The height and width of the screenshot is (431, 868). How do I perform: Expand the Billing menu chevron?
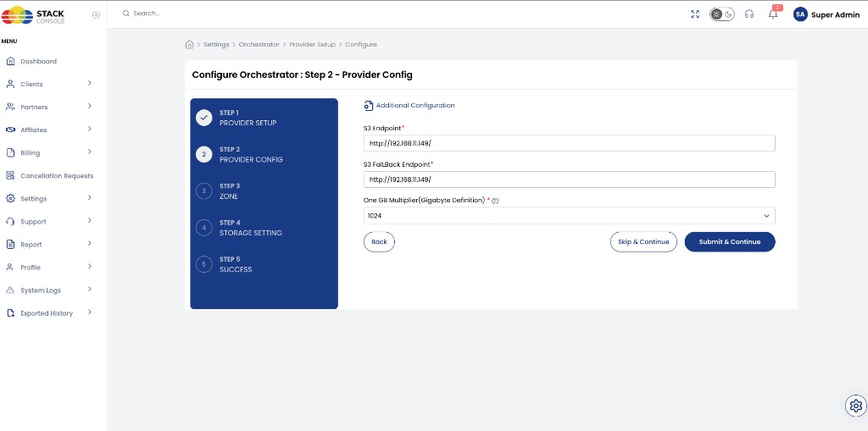[90, 152]
